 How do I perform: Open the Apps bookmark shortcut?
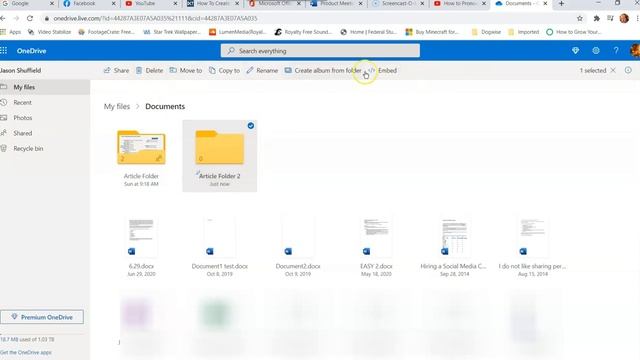11,32
